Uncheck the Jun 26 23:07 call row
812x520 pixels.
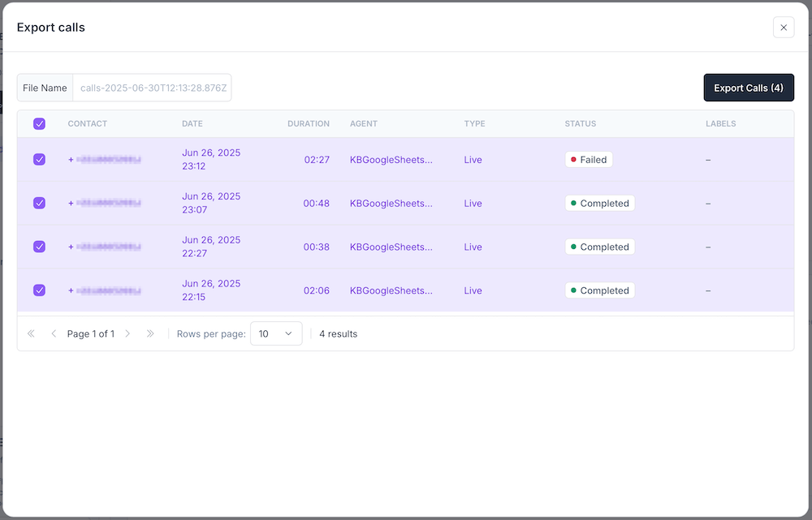point(39,204)
